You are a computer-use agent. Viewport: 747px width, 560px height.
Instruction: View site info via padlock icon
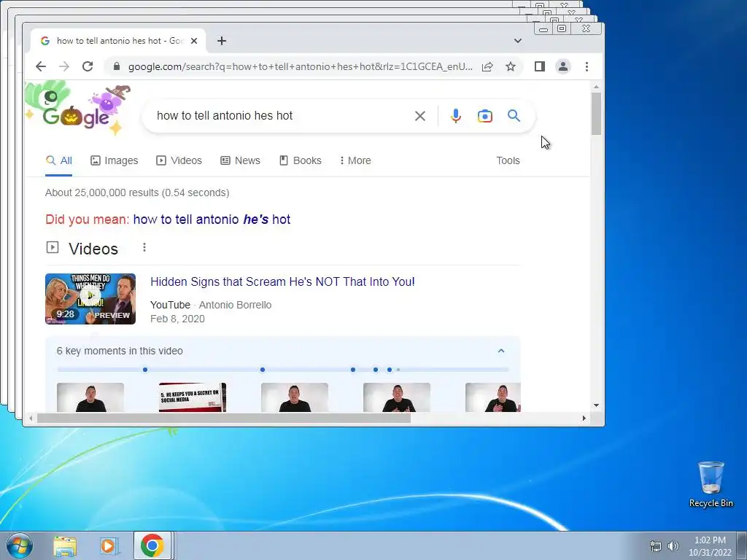coord(116,66)
